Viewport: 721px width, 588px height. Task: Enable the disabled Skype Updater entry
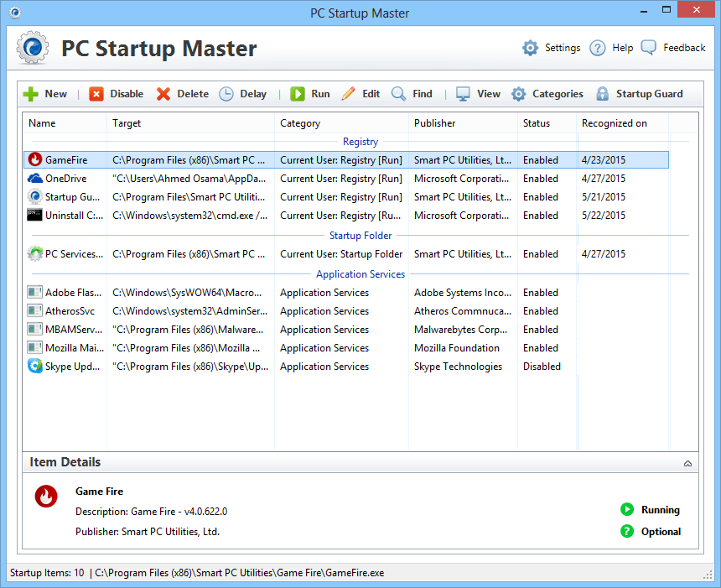click(542, 366)
